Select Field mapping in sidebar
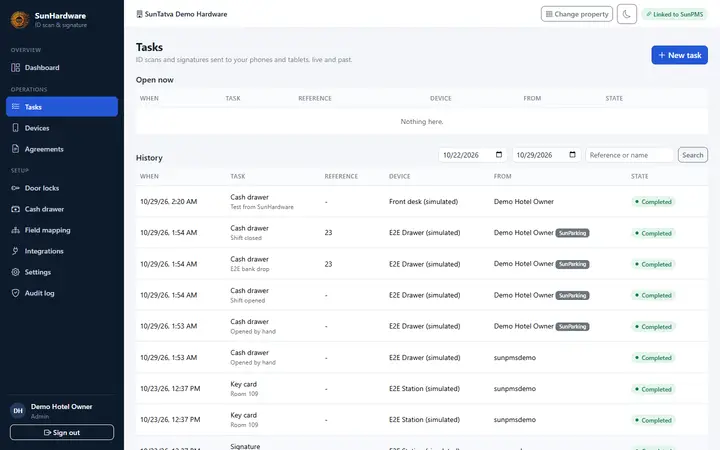Screen dimensions: 720x450 62,230
